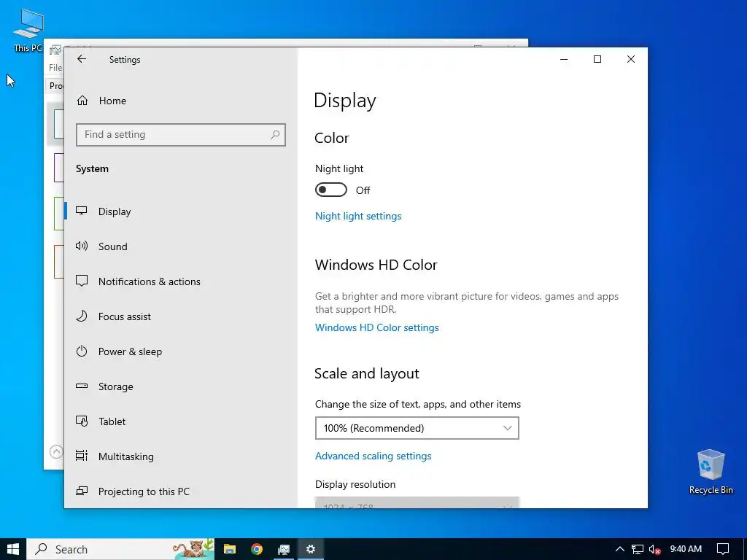
Task: Show hidden system tray icons
Action: pos(620,549)
